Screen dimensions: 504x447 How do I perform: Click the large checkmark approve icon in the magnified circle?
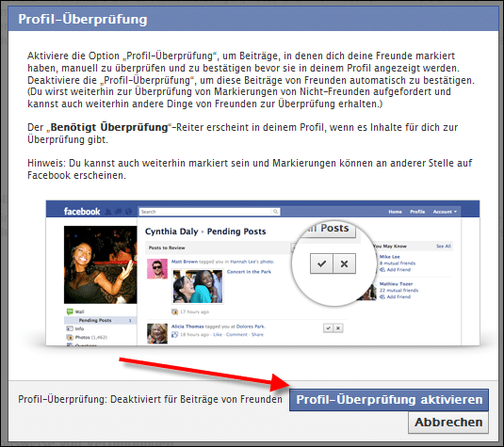[321, 263]
